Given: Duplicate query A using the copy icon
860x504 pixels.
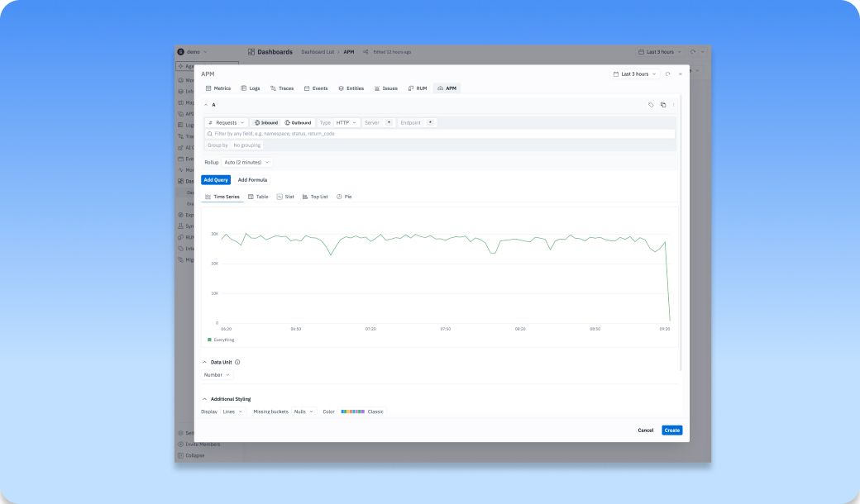Looking at the screenshot, I should tap(663, 105).
